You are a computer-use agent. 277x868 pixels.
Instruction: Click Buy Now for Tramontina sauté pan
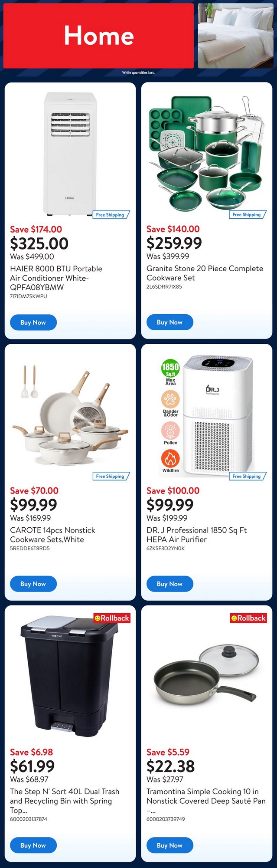pyautogui.click(x=169, y=845)
